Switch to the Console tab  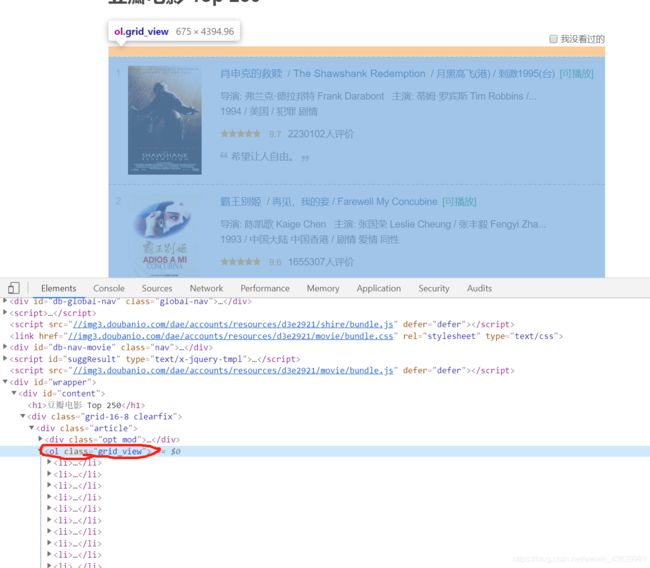[109, 288]
